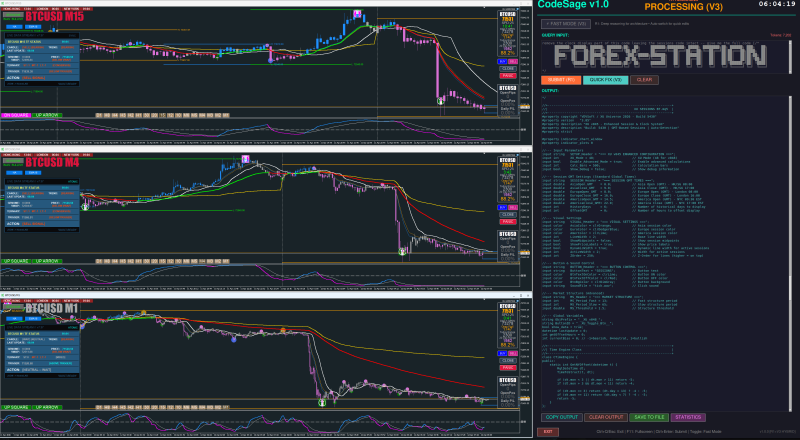
Task: Switch M15 chart to H4 timeframe
Action: coord(115,115)
